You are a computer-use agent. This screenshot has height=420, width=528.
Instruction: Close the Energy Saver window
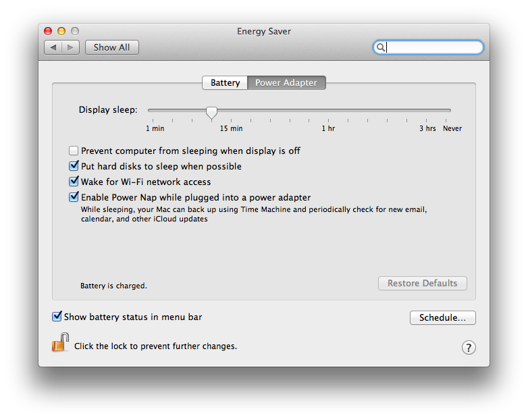tap(48, 31)
